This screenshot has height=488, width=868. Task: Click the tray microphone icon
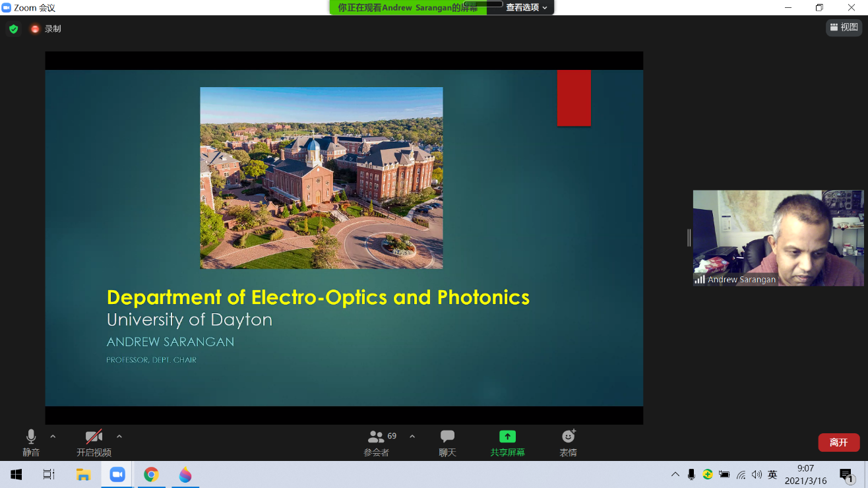[691, 474]
